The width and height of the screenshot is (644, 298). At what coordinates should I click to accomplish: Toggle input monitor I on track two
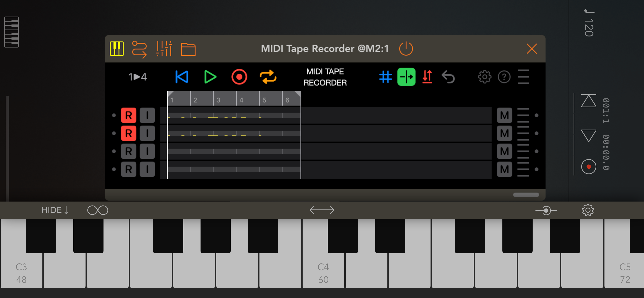point(147,133)
